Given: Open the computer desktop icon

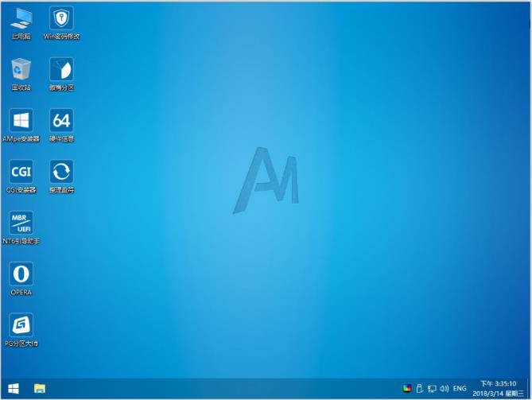Looking at the screenshot, I should (x=21, y=23).
